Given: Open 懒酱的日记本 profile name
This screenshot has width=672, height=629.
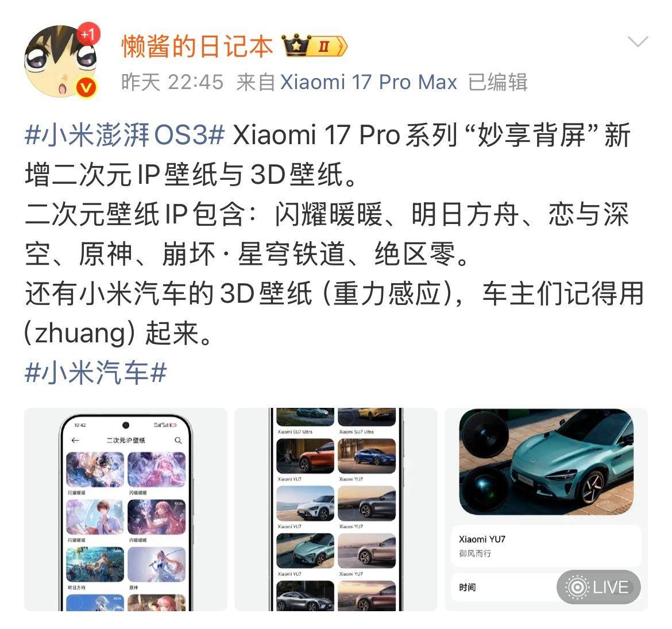Looking at the screenshot, I should [x=197, y=47].
